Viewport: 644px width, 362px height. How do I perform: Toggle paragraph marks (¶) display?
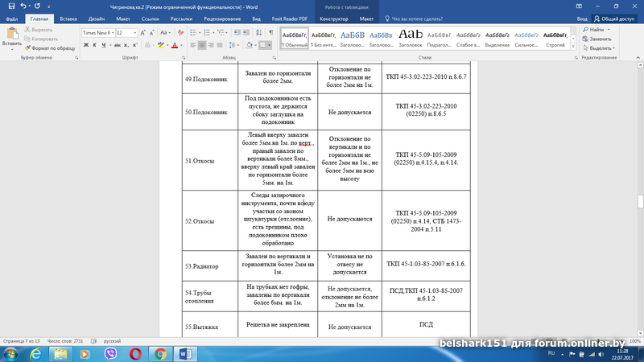271,32
